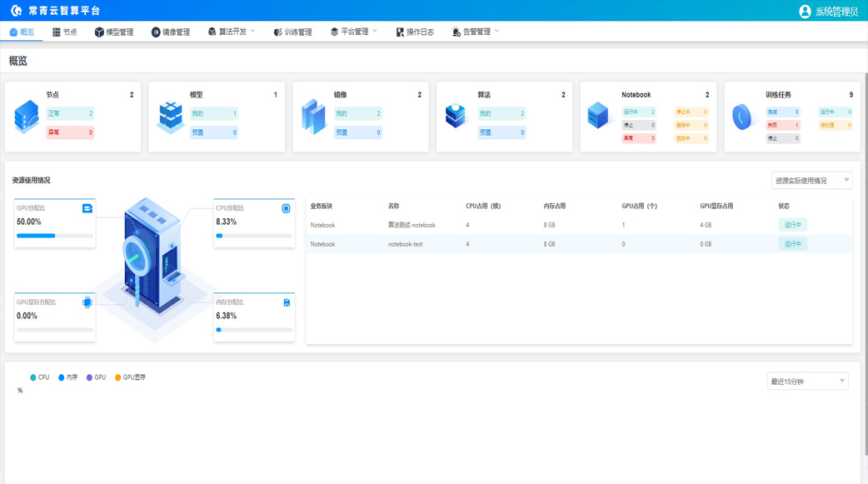This screenshot has width=868, height=484.
Task: Open the 资源实际使用情况 dropdown
Action: pos(810,180)
